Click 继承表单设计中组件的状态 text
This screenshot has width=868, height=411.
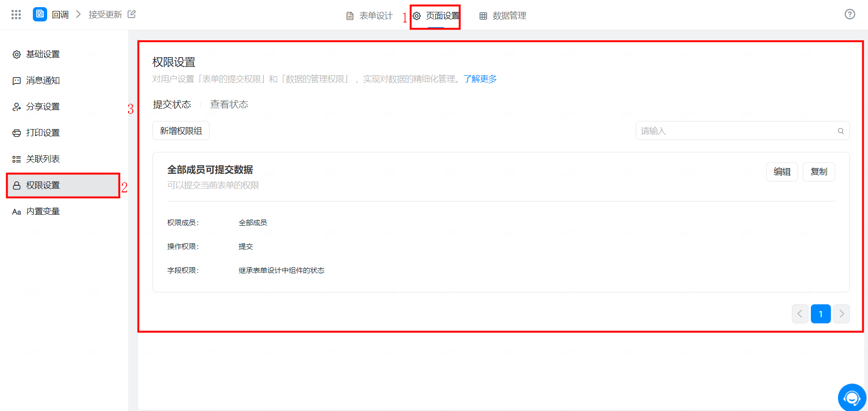(281, 271)
